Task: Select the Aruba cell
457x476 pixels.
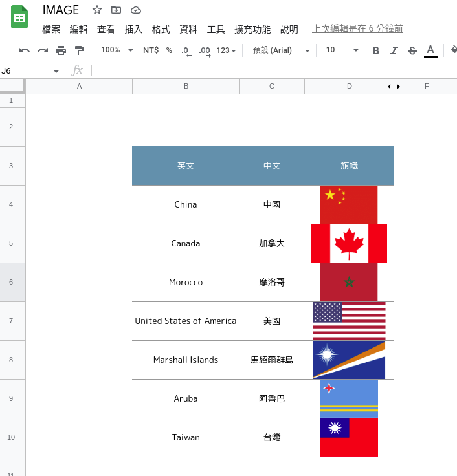Action: coord(186,398)
